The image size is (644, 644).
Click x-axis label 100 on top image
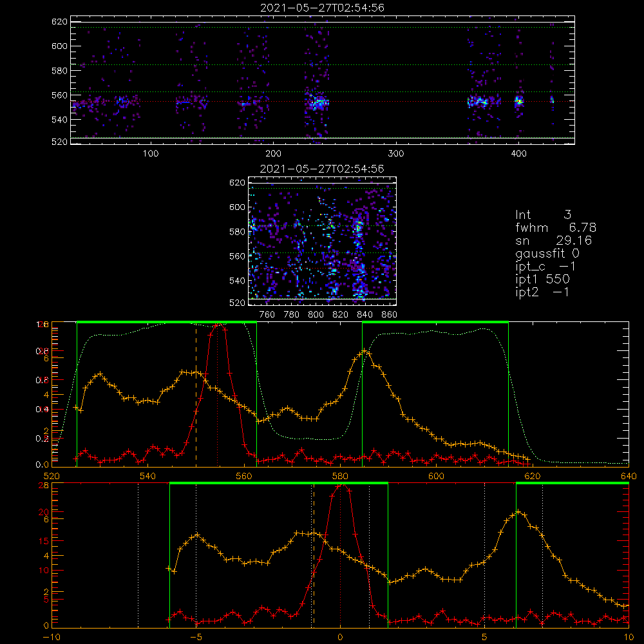tap(151, 154)
